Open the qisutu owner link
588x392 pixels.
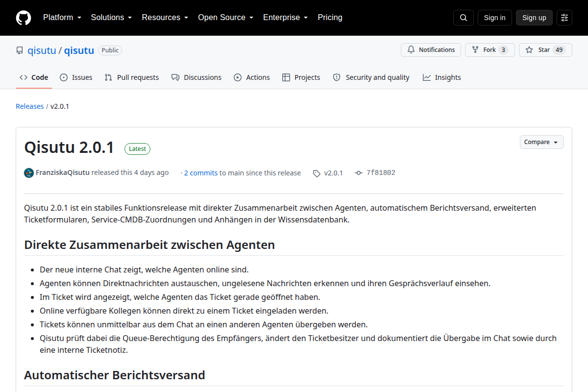tap(42, 50)
